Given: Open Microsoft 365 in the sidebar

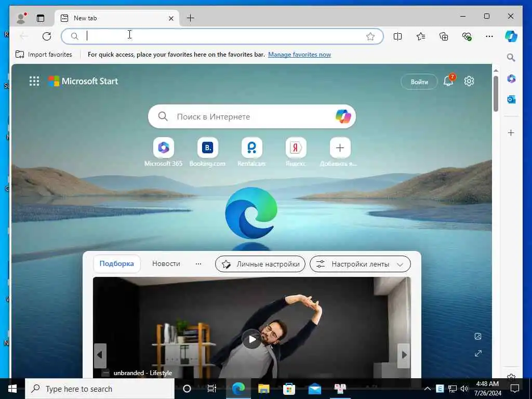Looking at the screenshot, I should (x=511, y=79).
